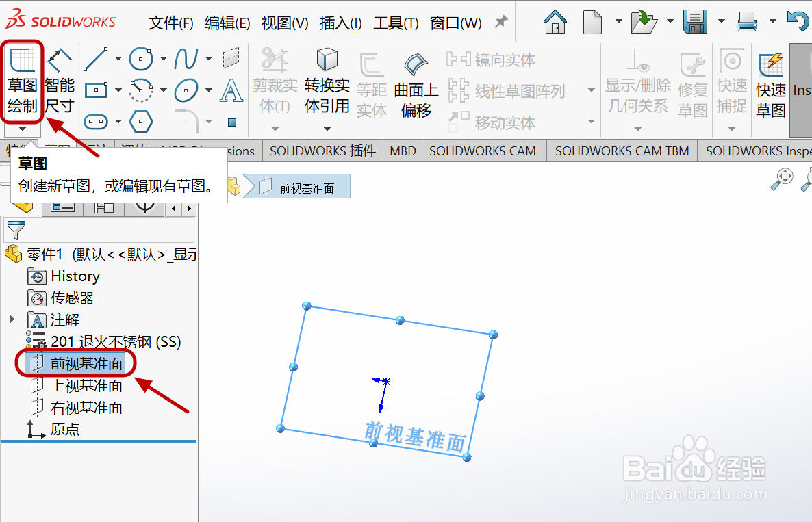This screenshot has width=812, height=522.
Task: Click the Plane tool icon beside spline
Action: [x=231, y=59]
